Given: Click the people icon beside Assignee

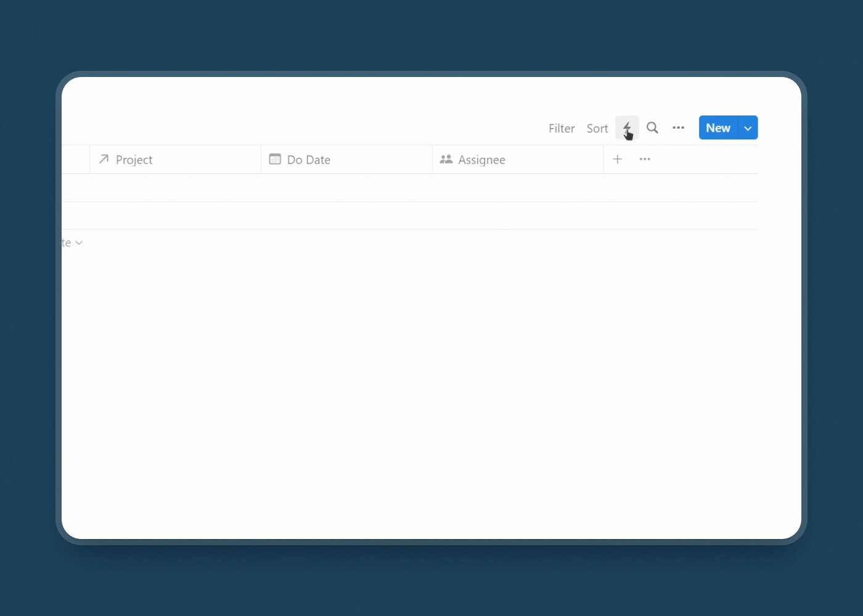Looking at the screenshot, I should (x=446, y=160).
